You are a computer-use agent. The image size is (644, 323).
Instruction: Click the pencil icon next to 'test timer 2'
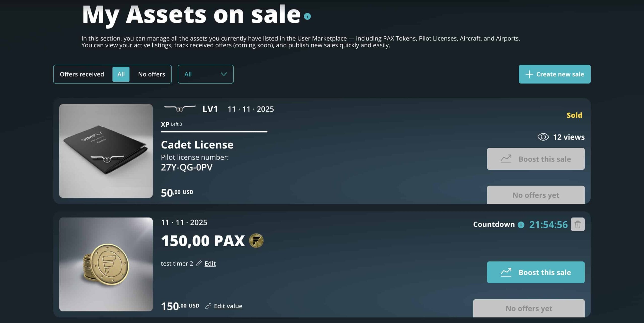pyautogui.click(x=199, y=263)
